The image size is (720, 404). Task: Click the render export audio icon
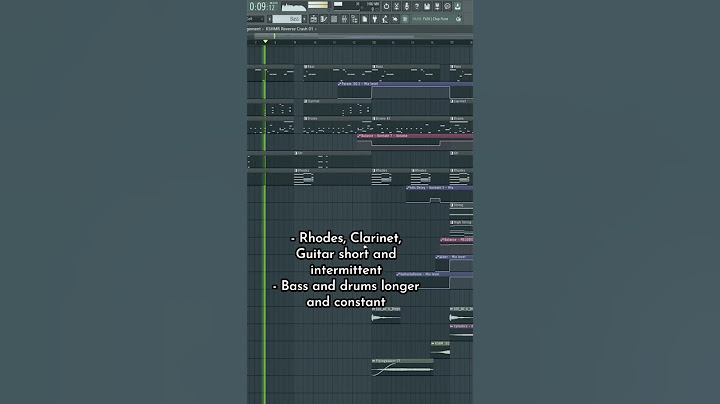pos(437,6)
